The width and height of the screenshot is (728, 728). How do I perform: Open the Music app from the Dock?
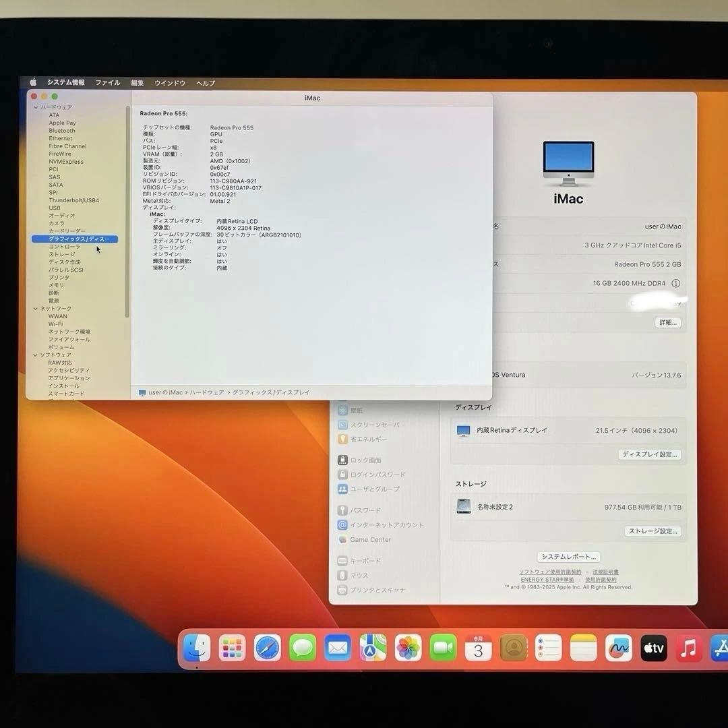(688, 648)
